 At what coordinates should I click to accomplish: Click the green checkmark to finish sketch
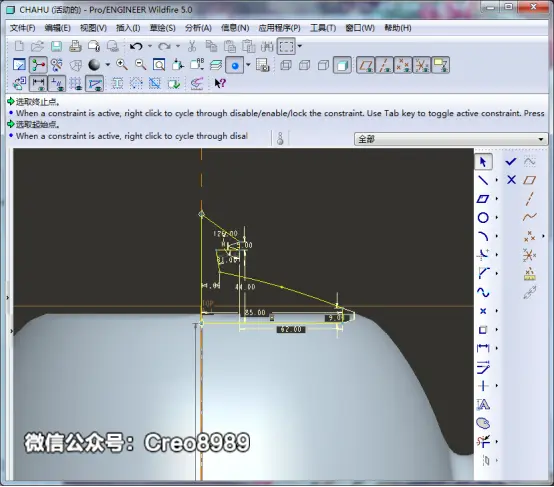click(511, 162)
